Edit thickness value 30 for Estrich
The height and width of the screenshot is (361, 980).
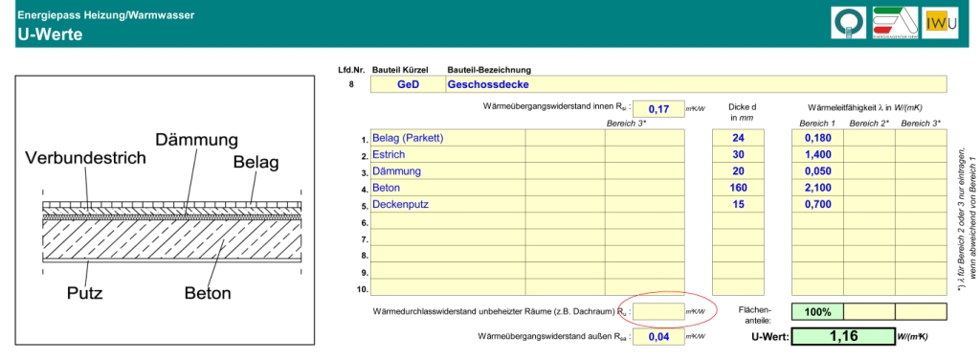[738, 154]
